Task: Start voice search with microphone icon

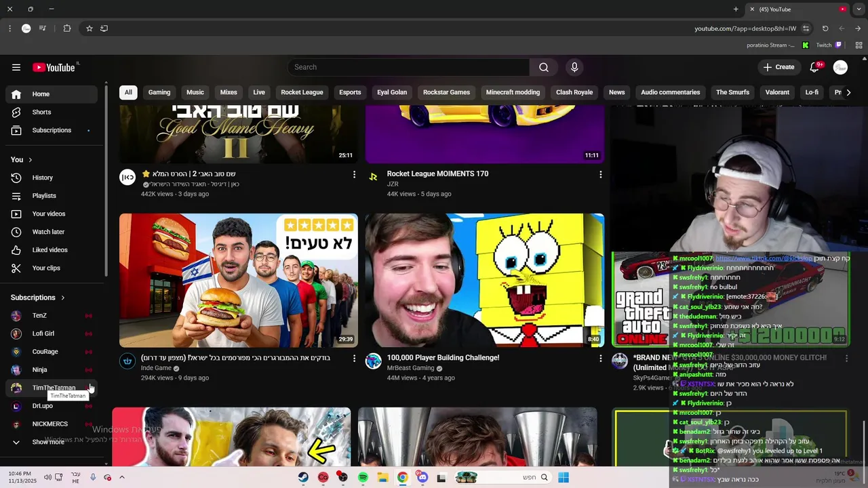Action: click(574, 67)
